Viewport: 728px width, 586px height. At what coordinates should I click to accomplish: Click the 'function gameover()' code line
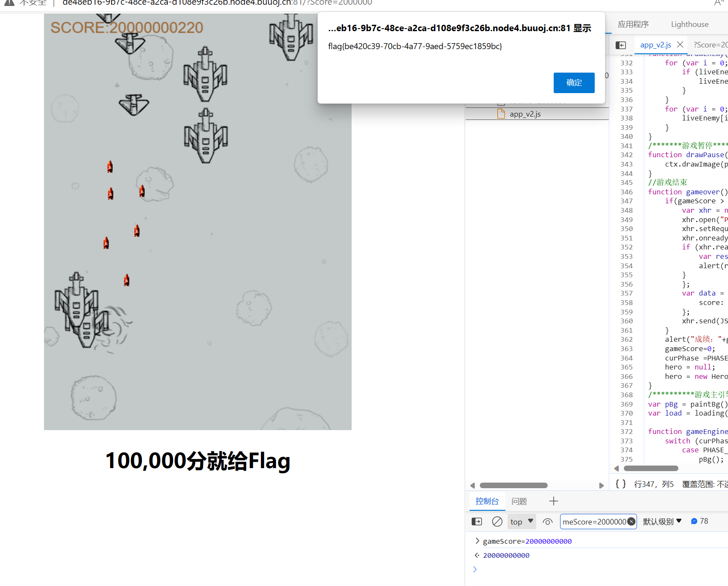click(x=688, y=192)
